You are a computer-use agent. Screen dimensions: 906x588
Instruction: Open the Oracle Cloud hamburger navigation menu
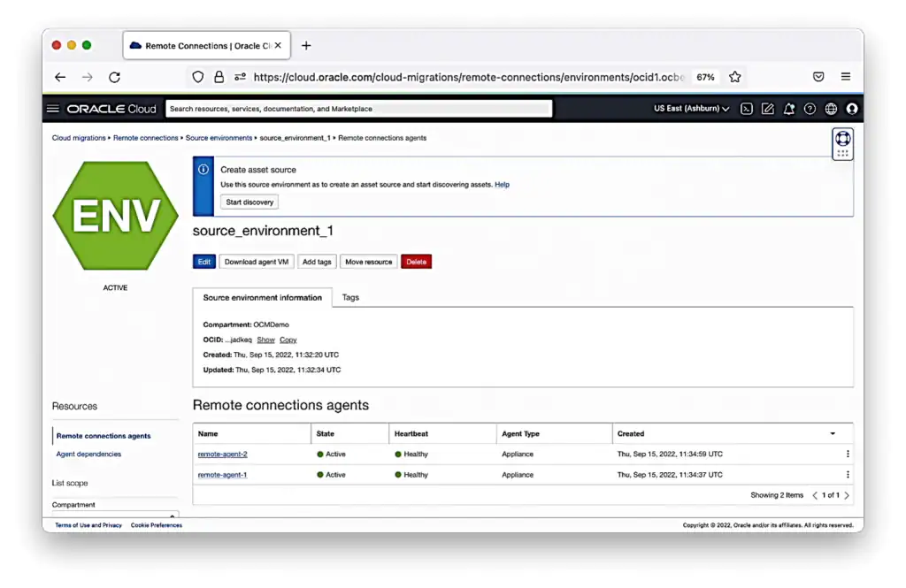pos(52,109)
